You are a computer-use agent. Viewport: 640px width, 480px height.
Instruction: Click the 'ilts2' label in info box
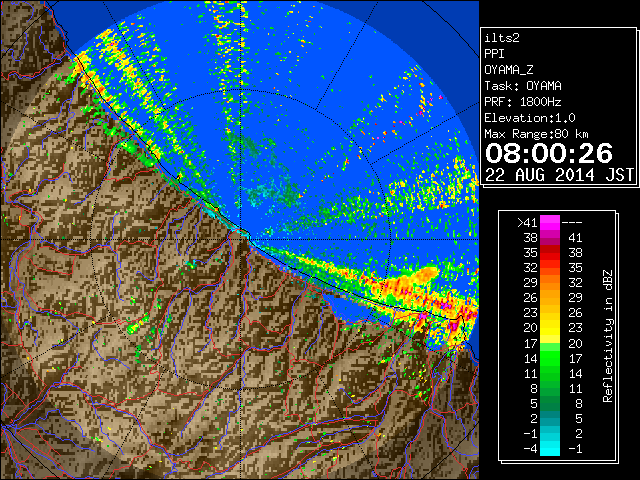502,38
